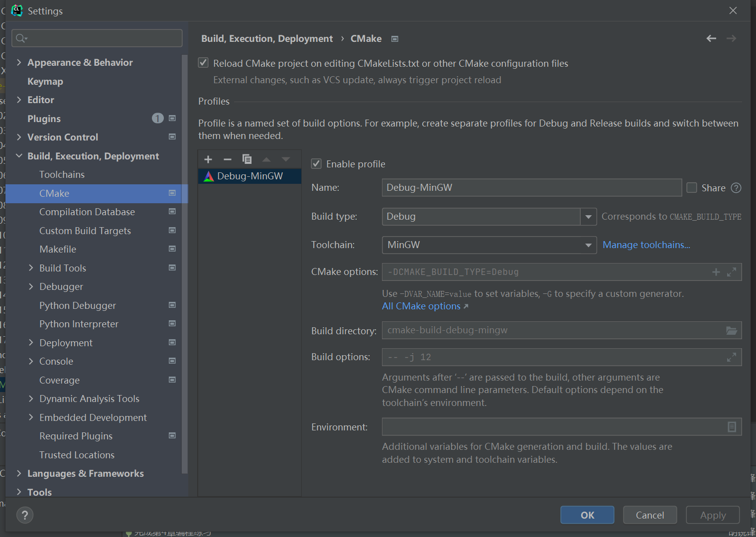756x537 pixels.
Task: Open the Compilation Database settings page
Action: [x=87, y=212]
